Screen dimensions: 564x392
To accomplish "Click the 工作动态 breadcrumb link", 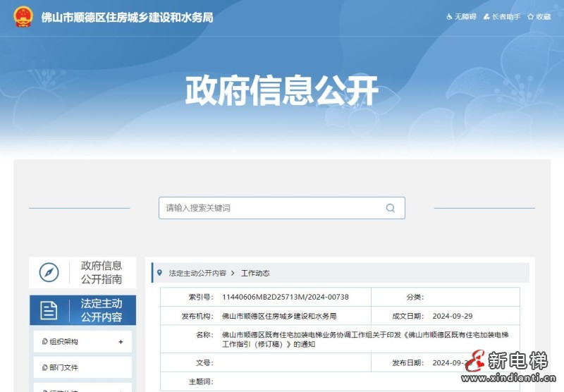I will click(255, 273).
